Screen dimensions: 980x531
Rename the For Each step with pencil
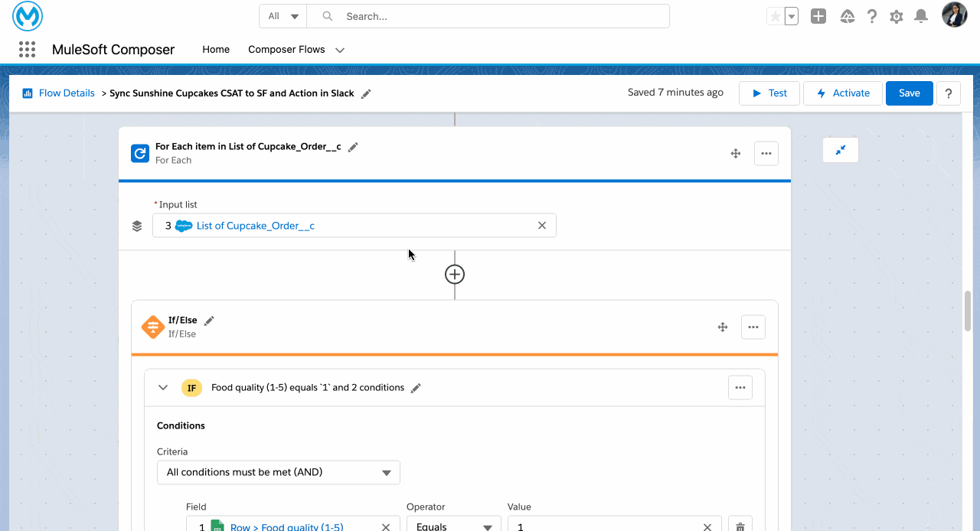pos(353,147)
